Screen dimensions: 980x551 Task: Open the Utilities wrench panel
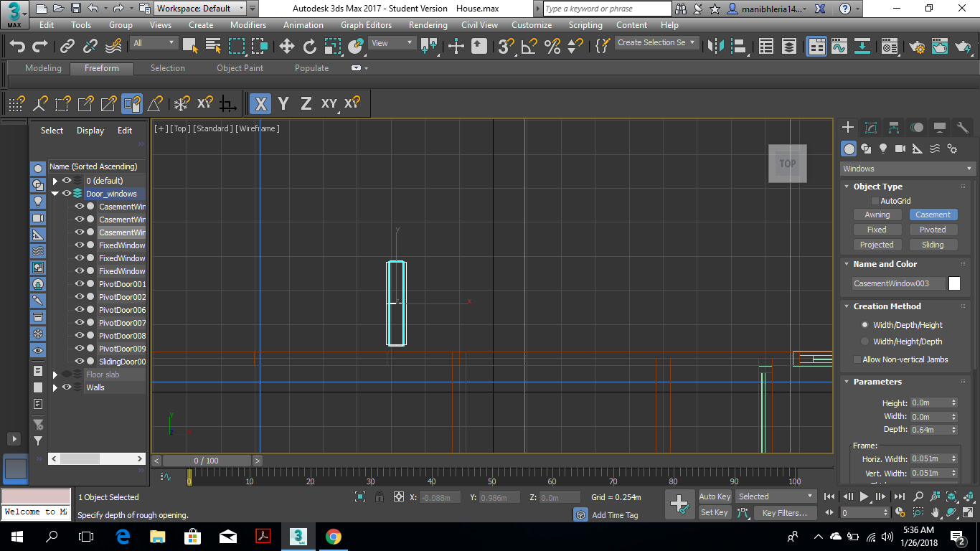click(x=962, y=127)
